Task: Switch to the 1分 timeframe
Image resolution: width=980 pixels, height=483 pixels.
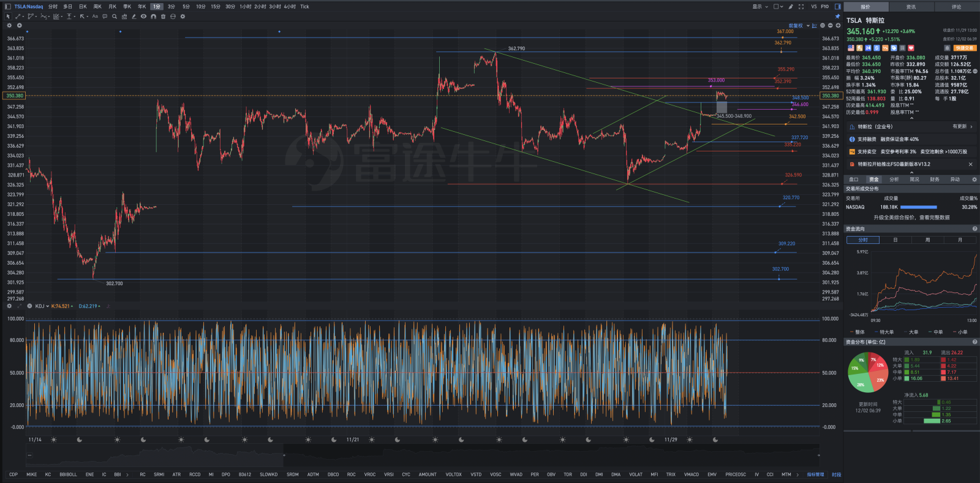Action: 156,7
